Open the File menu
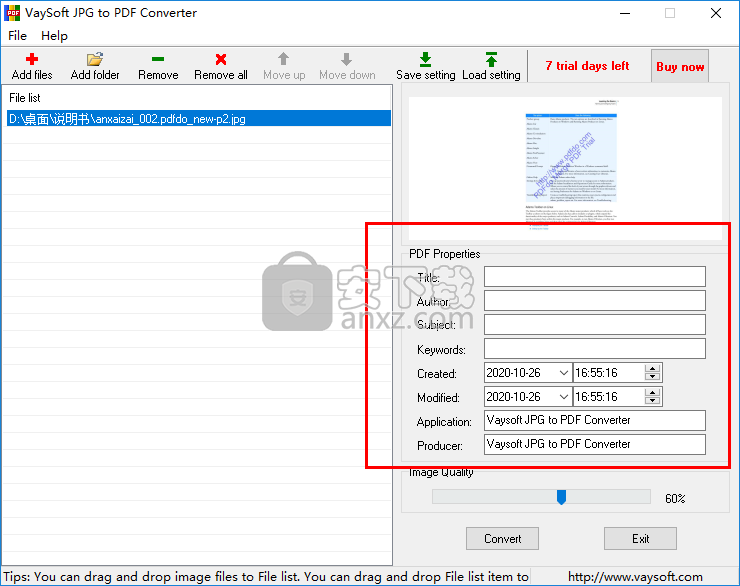The image size is (740, 586). click(x=17, y=36)
